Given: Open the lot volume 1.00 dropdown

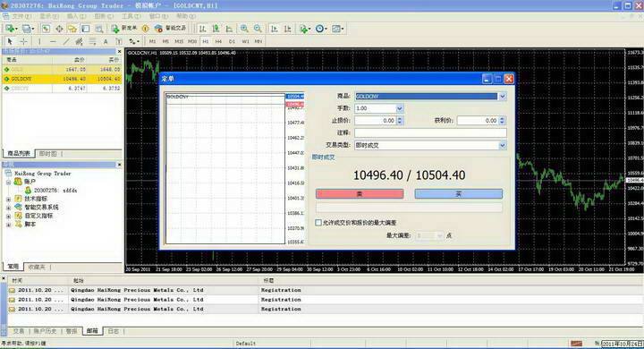Looking at the screenshot, I should pos(400,108).
